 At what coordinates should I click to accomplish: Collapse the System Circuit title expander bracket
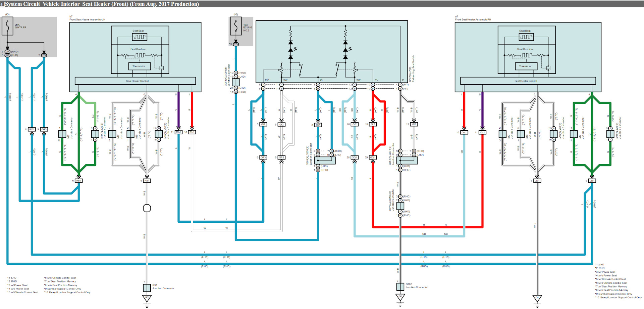coord(2,4)
